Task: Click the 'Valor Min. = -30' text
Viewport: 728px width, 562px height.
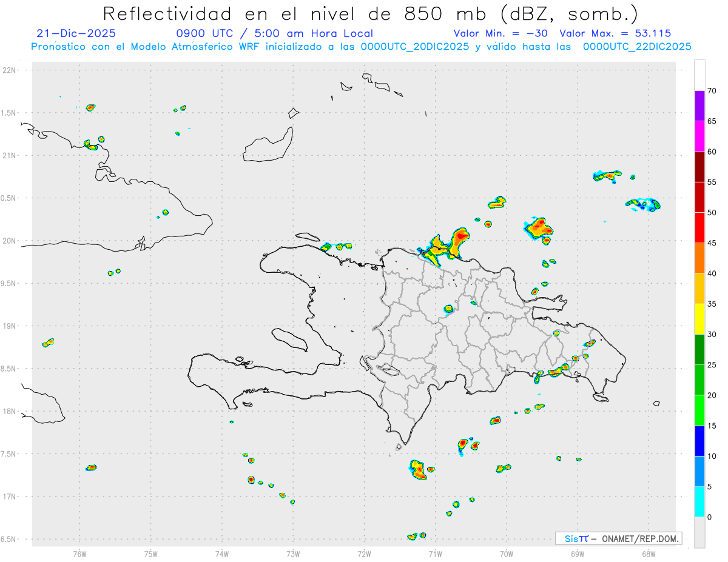Action: [500, 33]
